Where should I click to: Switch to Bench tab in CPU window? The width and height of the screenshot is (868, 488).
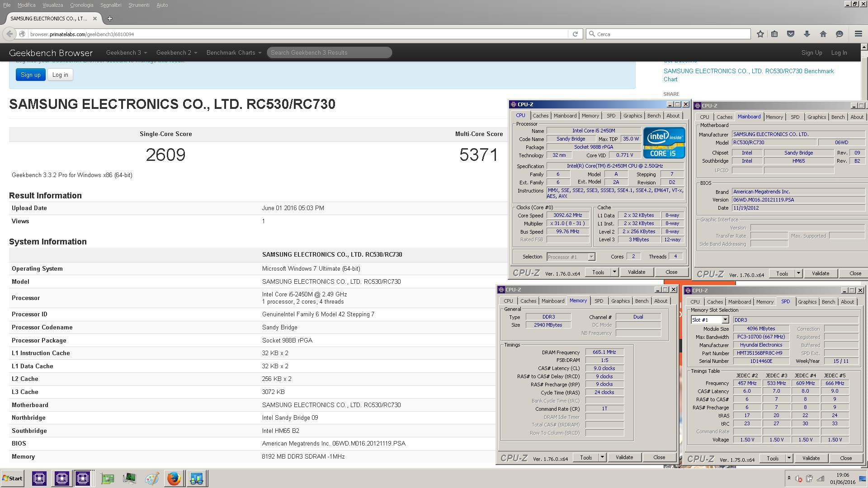point(654,116)
